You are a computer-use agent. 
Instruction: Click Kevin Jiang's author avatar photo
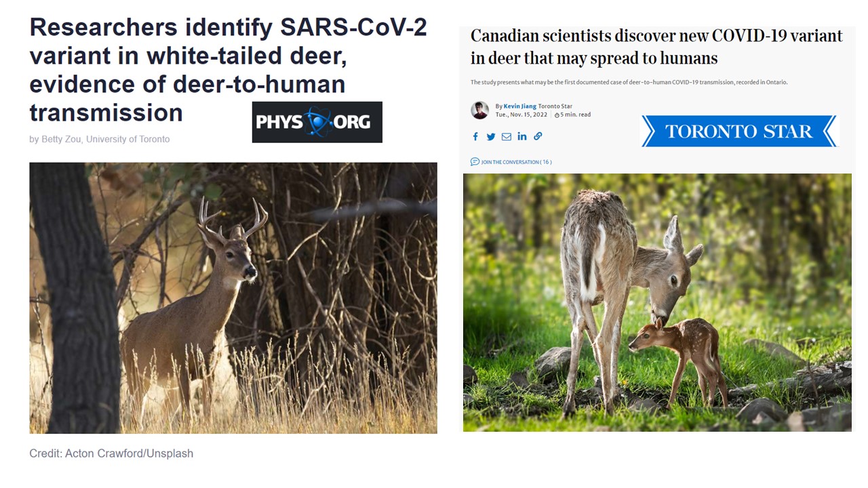pos(480,110)
